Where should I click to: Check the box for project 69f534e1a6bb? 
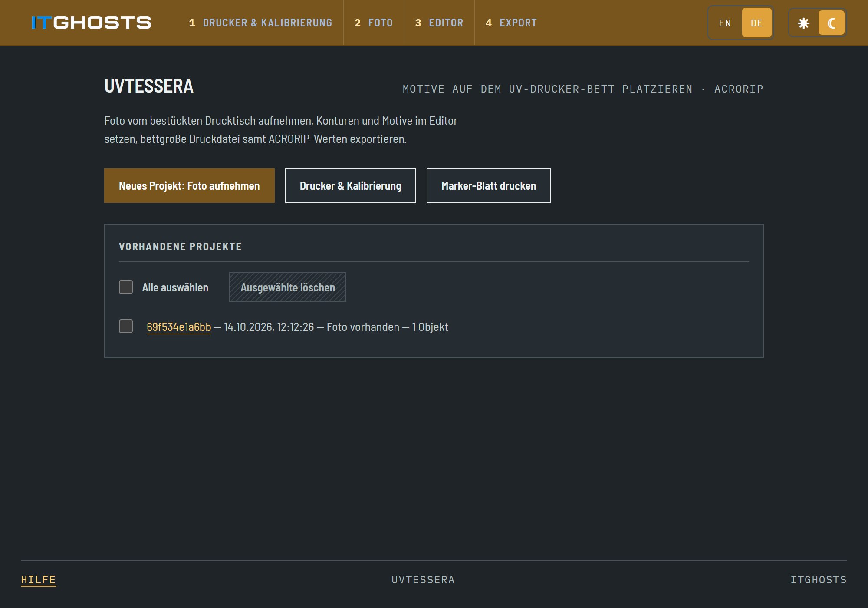pyautogui.click(x=126, y=326)
